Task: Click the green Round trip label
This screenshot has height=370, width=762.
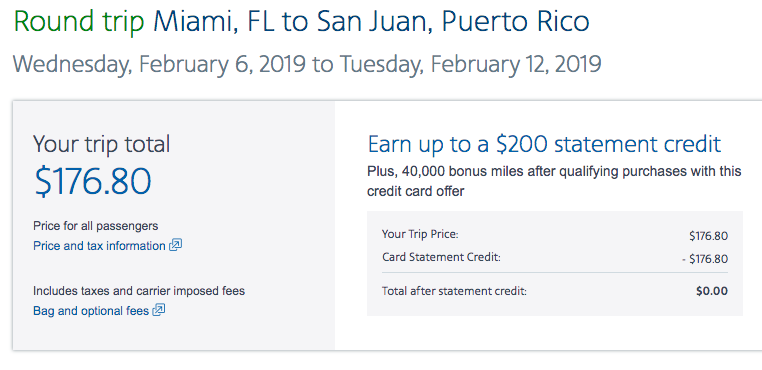Action: pyautogui.click(x=79, y=21)
